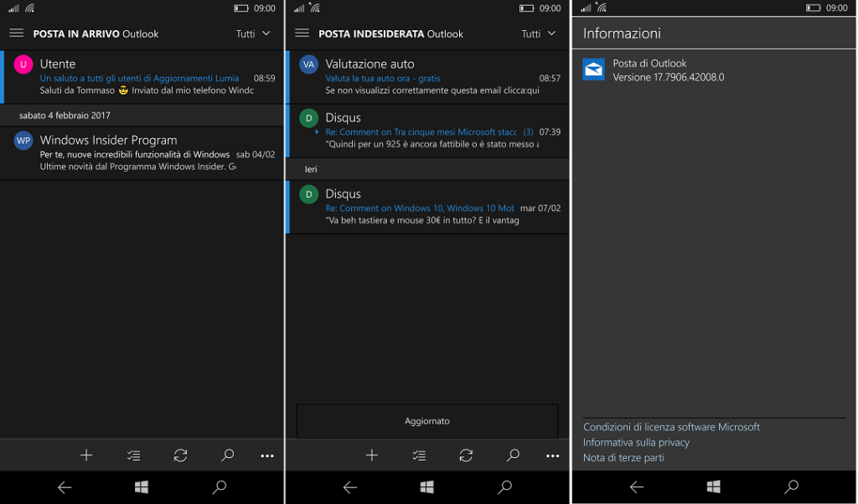
Task: Open Condizioni di licenza software Microsoft link
Action: click(x=671, y=427)
